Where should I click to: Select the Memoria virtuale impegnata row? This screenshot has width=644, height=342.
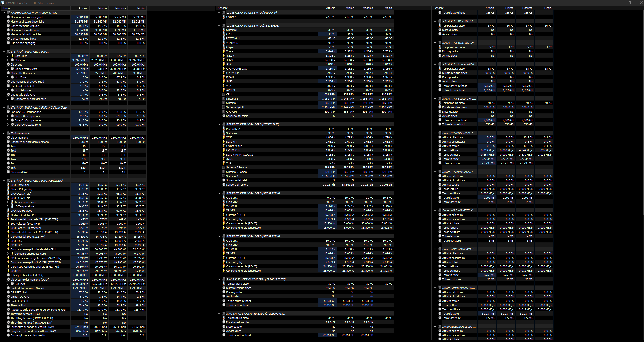point(27,17)
